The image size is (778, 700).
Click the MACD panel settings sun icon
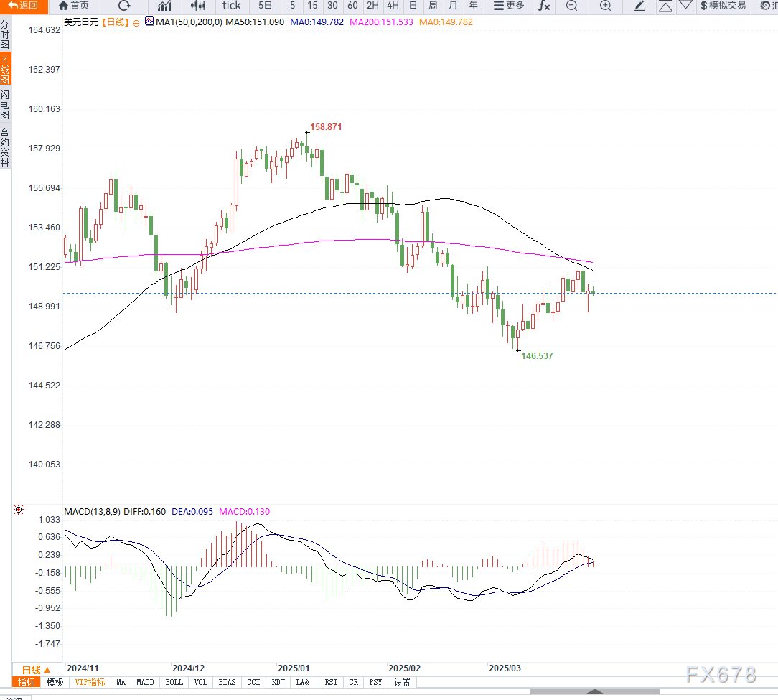click(19, 509)
